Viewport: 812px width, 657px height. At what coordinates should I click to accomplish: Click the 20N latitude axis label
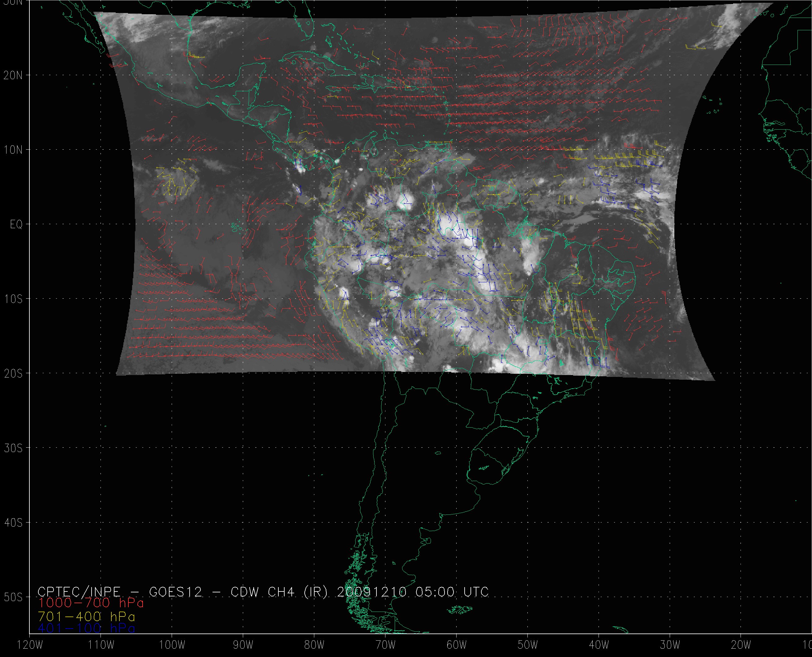(x=13, y=75)
